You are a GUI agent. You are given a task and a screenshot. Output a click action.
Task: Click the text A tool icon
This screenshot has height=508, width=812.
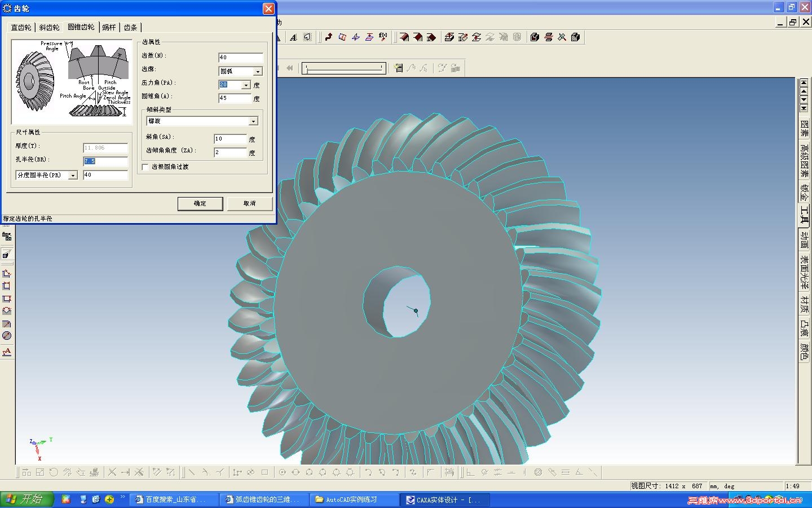tap(294, 37)
